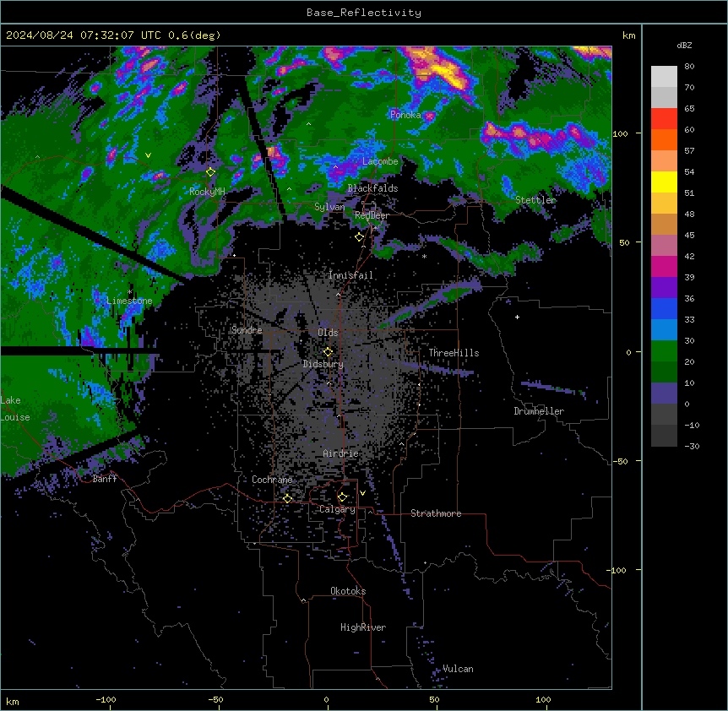Click the yellow diamond marker below Cochrane

coord(287,499)
